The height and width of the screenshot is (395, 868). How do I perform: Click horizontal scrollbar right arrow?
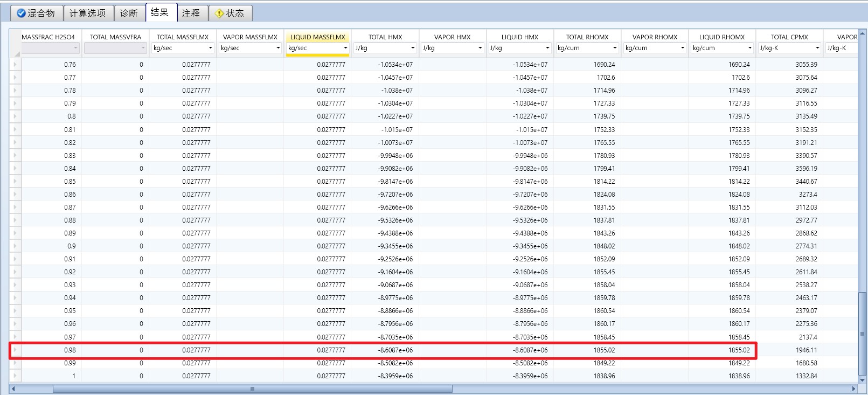853,389
